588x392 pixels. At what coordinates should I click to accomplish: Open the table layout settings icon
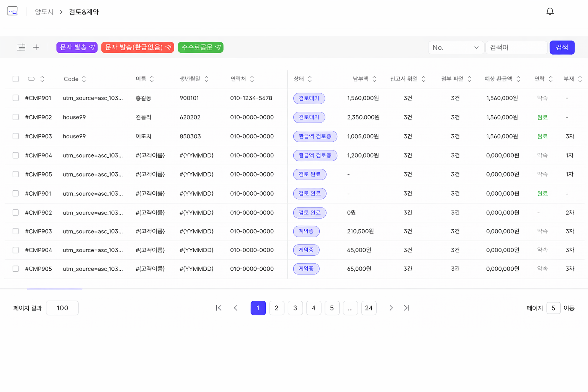(x=21, y=47)
